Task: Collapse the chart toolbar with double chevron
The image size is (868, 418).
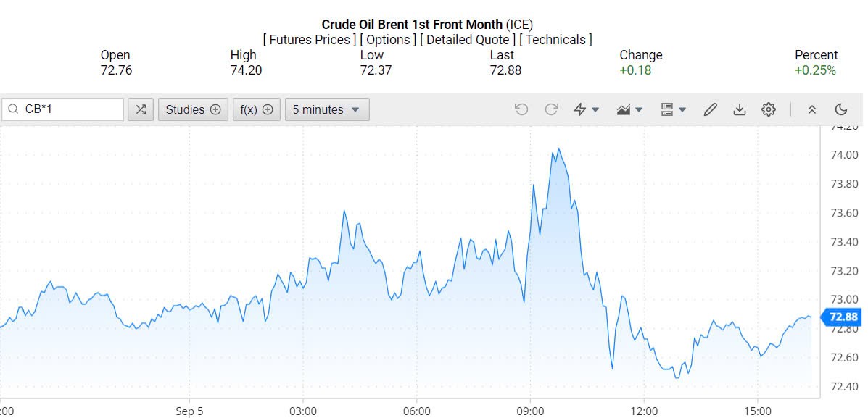Action: click(x=812, y=109)
